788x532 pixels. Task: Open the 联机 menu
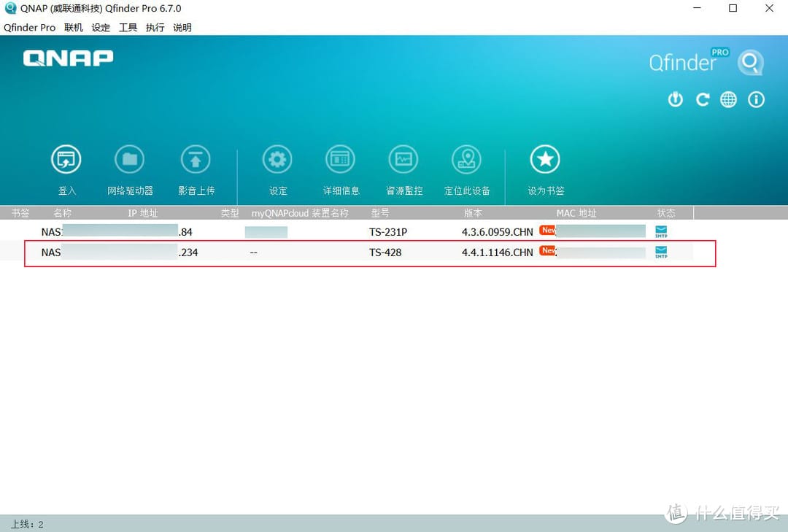click(x=73, y=28)
